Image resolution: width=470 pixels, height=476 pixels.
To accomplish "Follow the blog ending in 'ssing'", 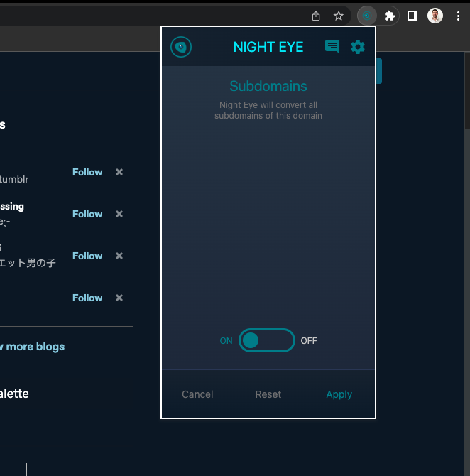I will click(87, 214).
